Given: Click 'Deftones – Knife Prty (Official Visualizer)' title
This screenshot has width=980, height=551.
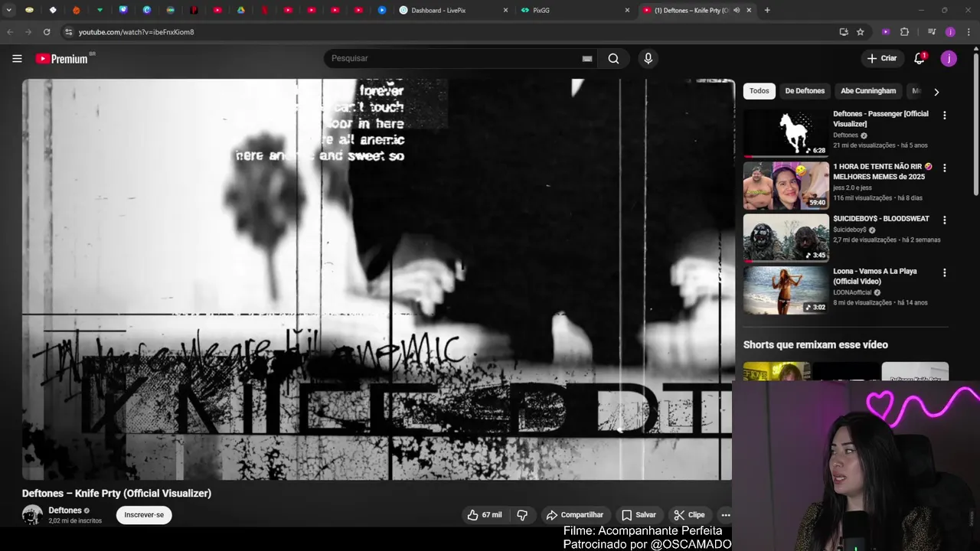Looking at the screenshot, I should 116,494.
